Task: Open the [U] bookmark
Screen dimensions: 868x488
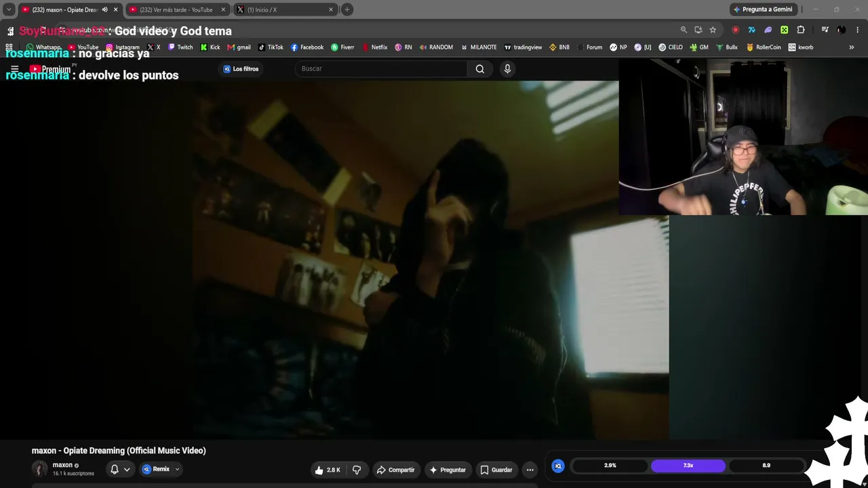Action: coord(643,47)
